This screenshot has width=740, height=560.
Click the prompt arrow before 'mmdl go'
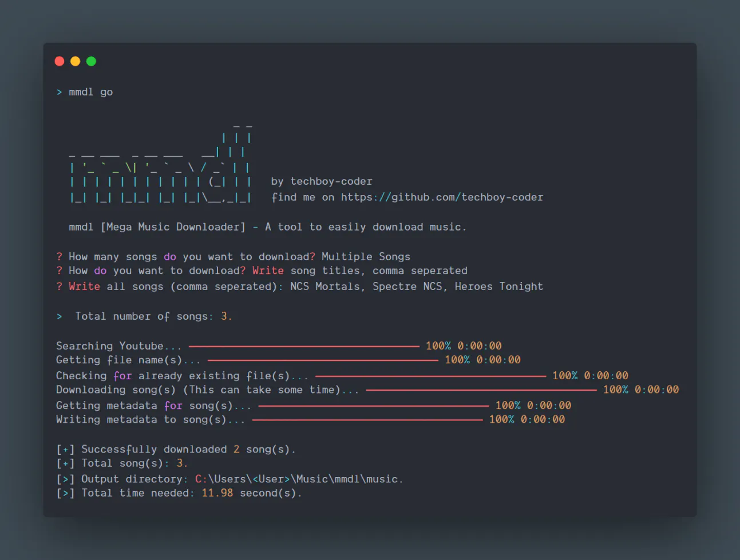tap(59, 92)
